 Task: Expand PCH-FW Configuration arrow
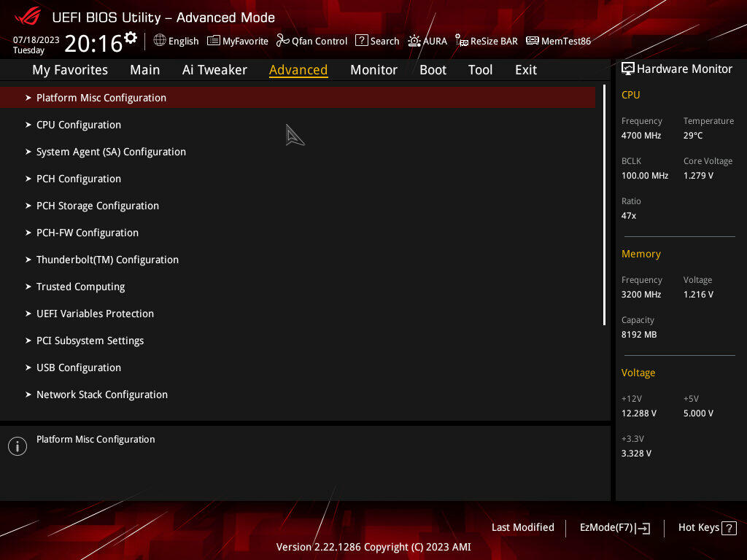(x=28, y=233)
